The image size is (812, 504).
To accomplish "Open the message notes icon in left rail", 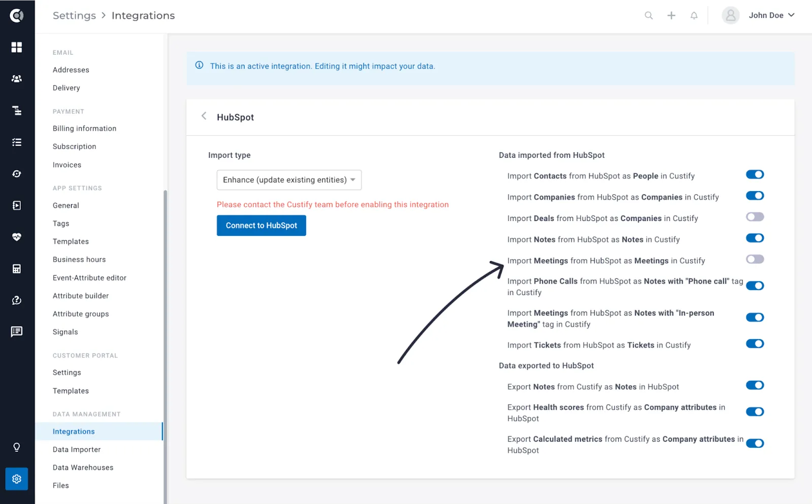I will (17, 332).
